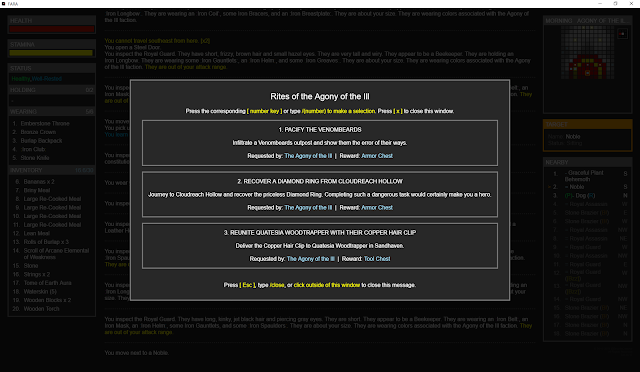Click the Inventory panel header
The height and width of the screenshot is (372, 640).
(51, 170)
